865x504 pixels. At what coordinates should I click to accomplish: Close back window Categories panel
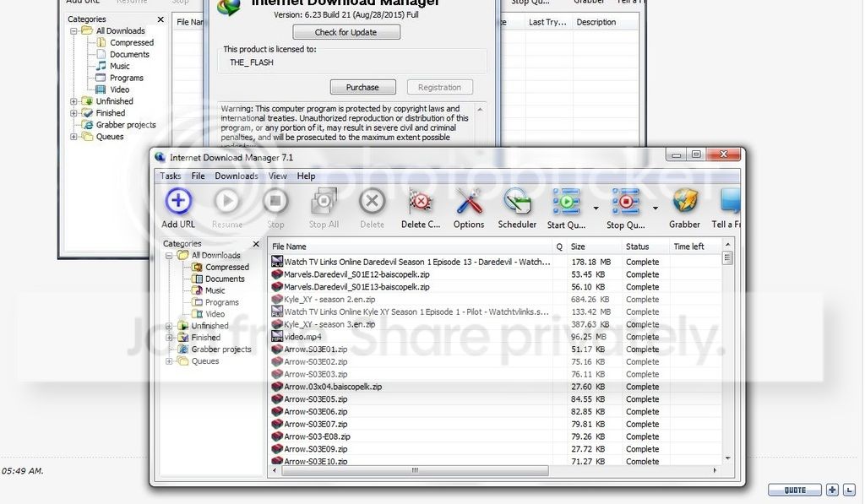[160, 19]
